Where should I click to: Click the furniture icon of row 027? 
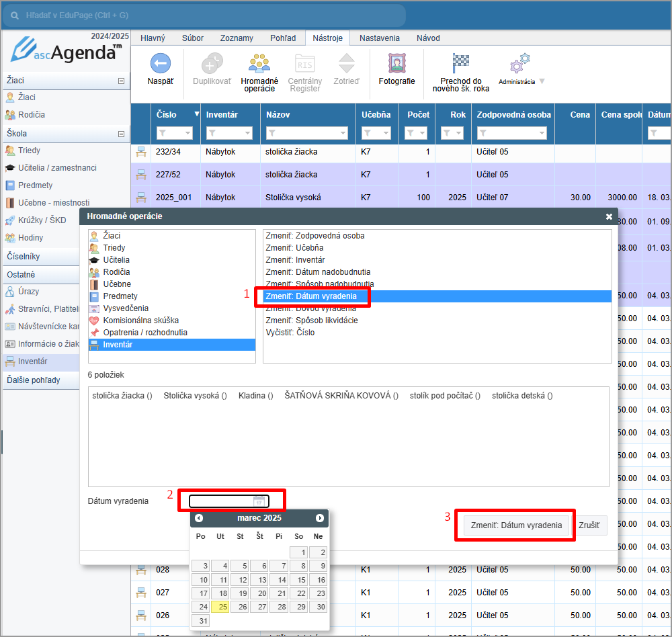pos(141,593)
